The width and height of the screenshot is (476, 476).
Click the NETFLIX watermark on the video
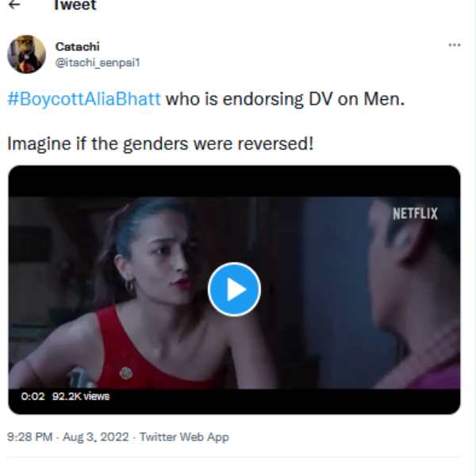[x=415, y=213]
